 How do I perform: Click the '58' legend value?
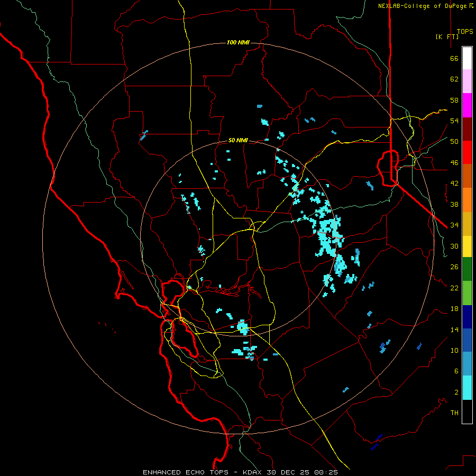click(454, 100)
